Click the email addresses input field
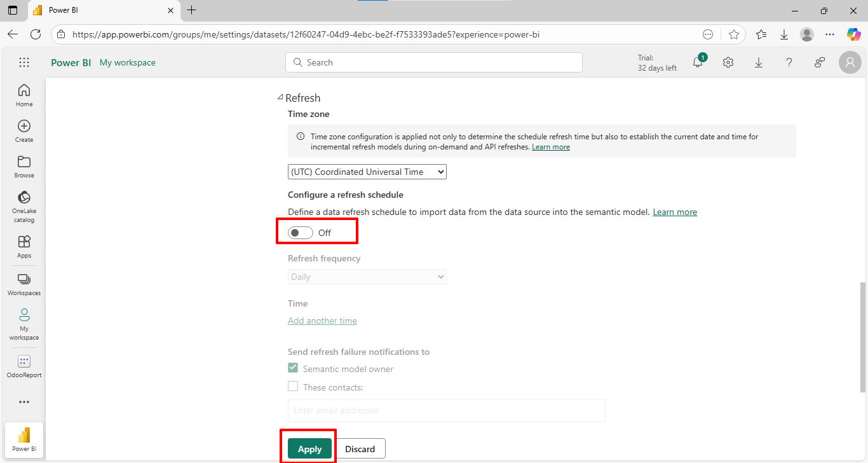Image resolution: width=868 pixels, height=463 pixels. [x=447, y=411]
